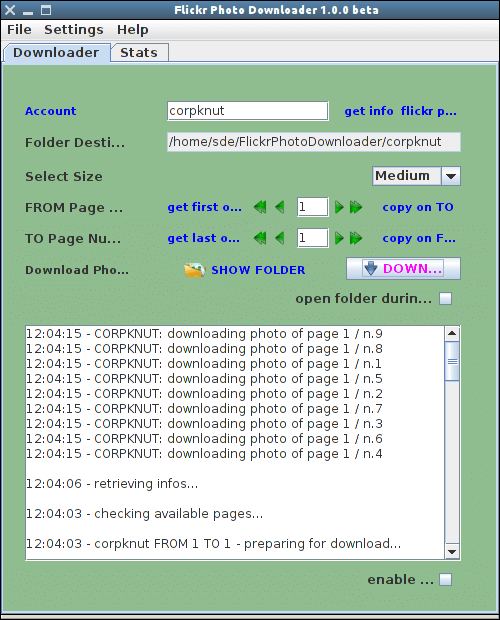Click the log scrollbar up arrow
This screenshot has width=500, height=620.
click(452, 334)
